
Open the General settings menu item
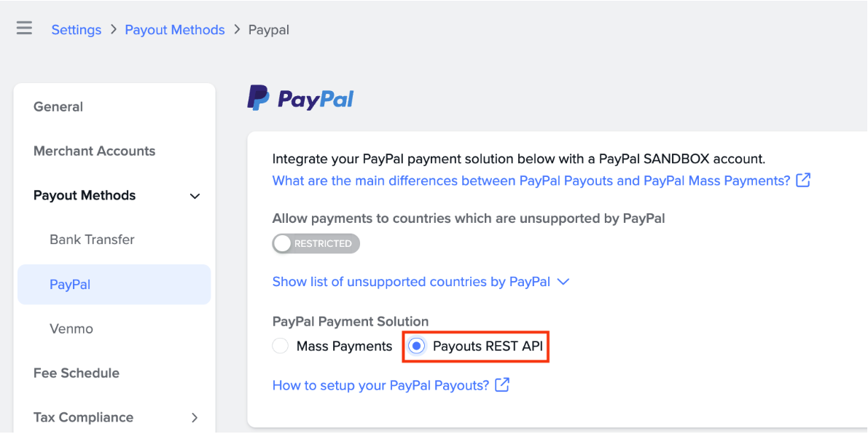pyautogui.click(x=58, y=106)
